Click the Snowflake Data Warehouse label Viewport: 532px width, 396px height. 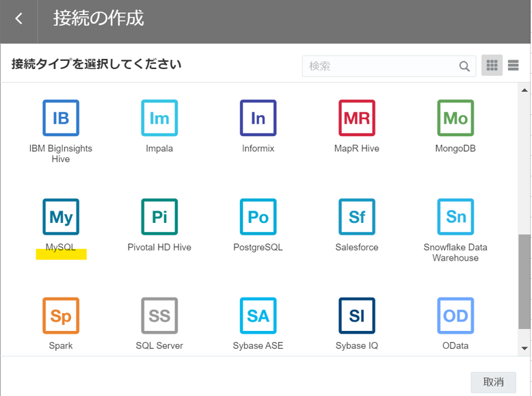tap(455, 252)
